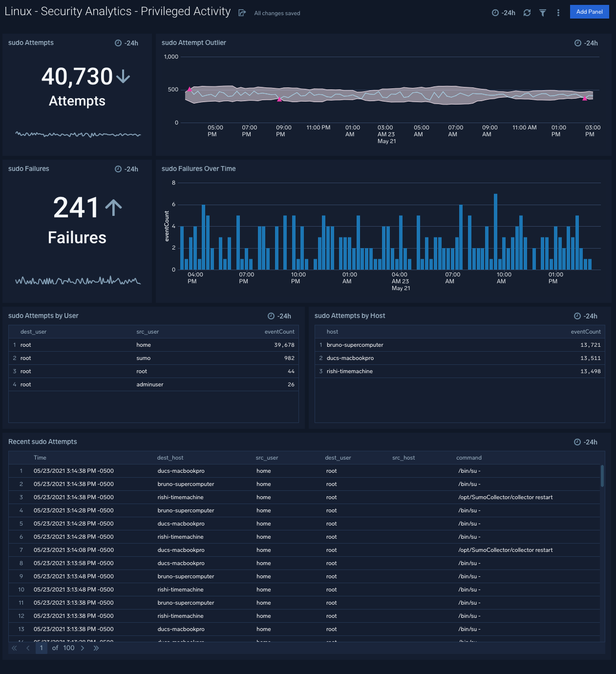Image resolution: width=616 pixels, height=674 pixels.
Task: Go to the next page of Recent sudo Attempts
Action: tap(83, 648)
